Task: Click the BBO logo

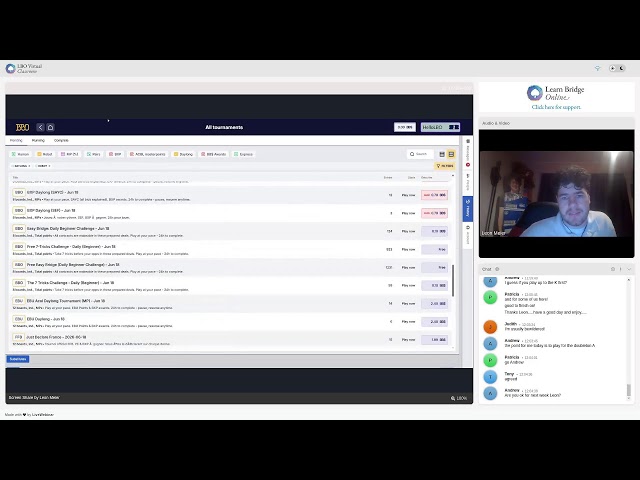Action: (x=22, y=127)
